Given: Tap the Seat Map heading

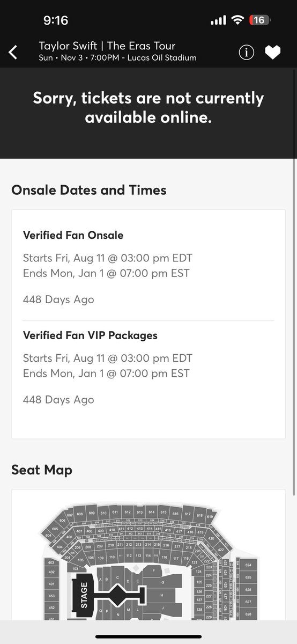Looking at the screenshot, I should pos(42,470).
